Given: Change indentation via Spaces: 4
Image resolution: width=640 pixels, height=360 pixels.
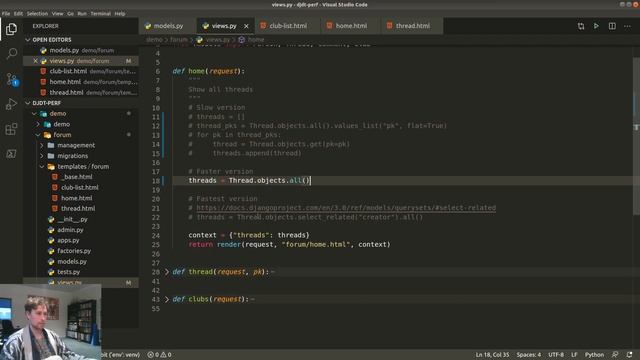Looking at the screenshot, I should tap(529, 355).
